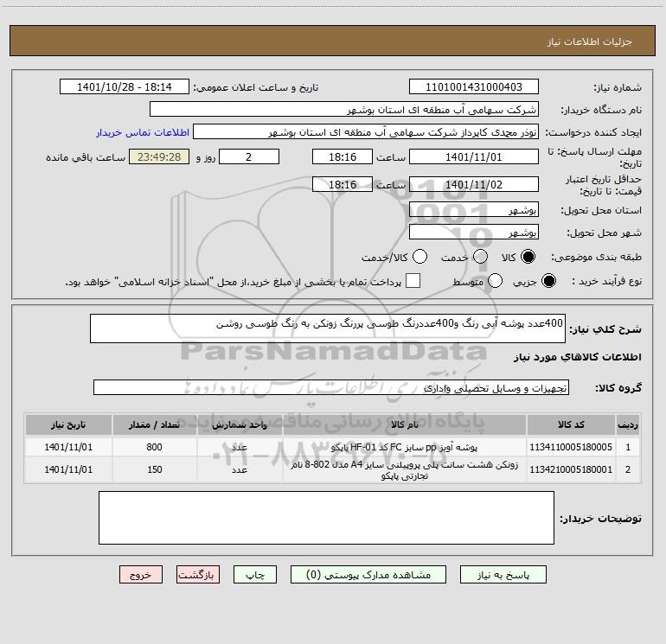
Task: Click product name زونکن هشت سانت پلی پروپیلنی
Action: [x=405, y=469]
